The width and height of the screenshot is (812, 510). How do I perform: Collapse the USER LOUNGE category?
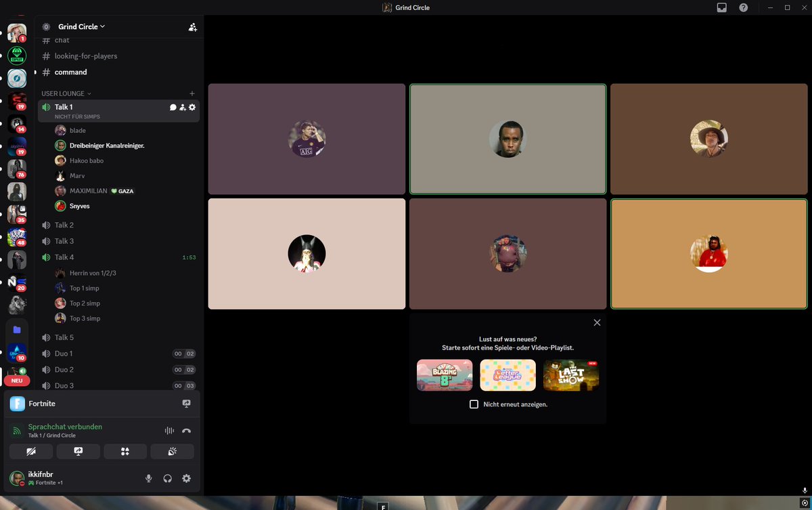tap(66, 93)
